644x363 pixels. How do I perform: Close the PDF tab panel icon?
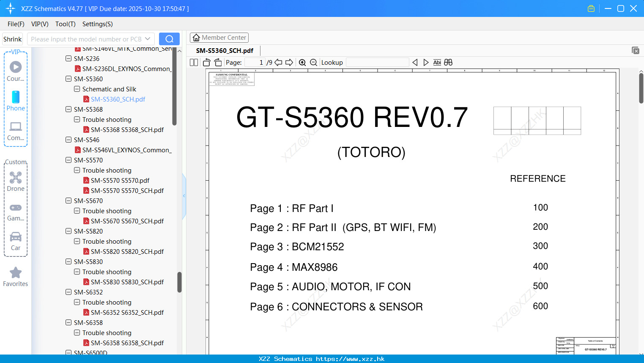pos(635,50)
